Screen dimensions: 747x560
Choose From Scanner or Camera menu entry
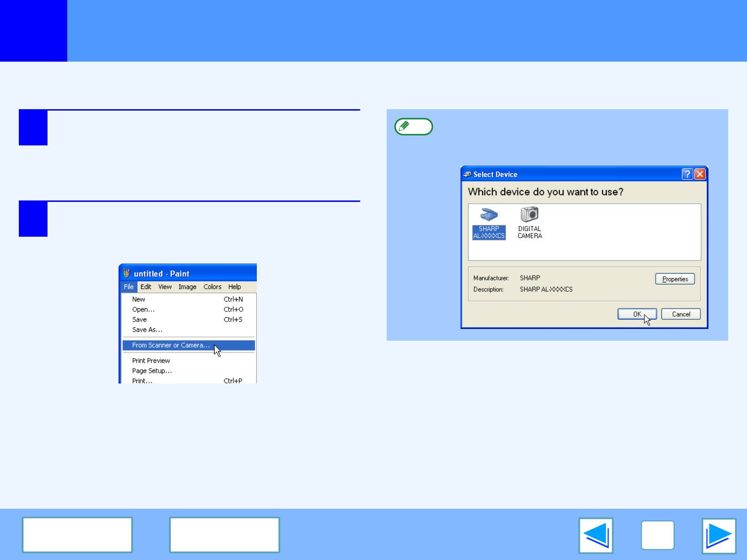point(171,345)
